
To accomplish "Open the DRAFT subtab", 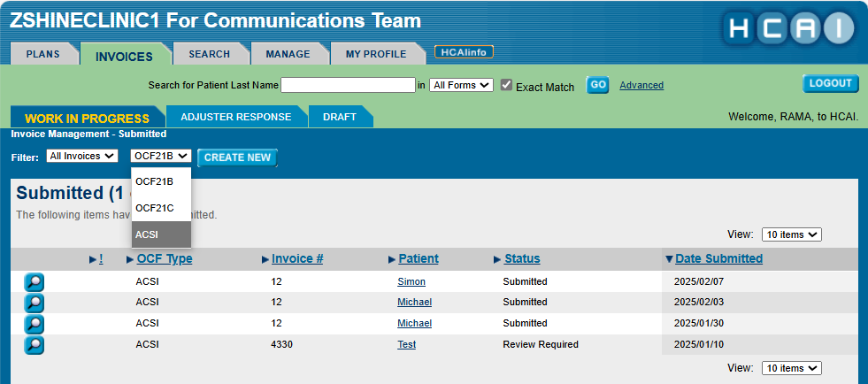I will point(340,117).
